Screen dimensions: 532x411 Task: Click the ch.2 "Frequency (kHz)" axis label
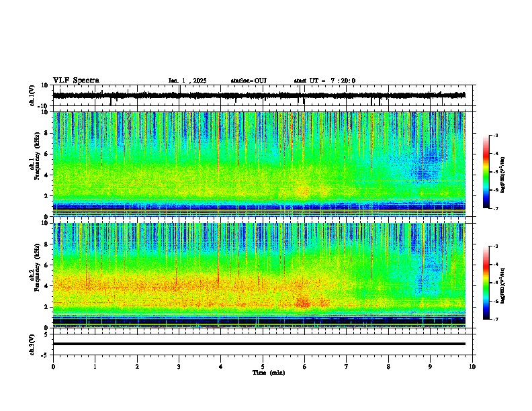point(37,267)
